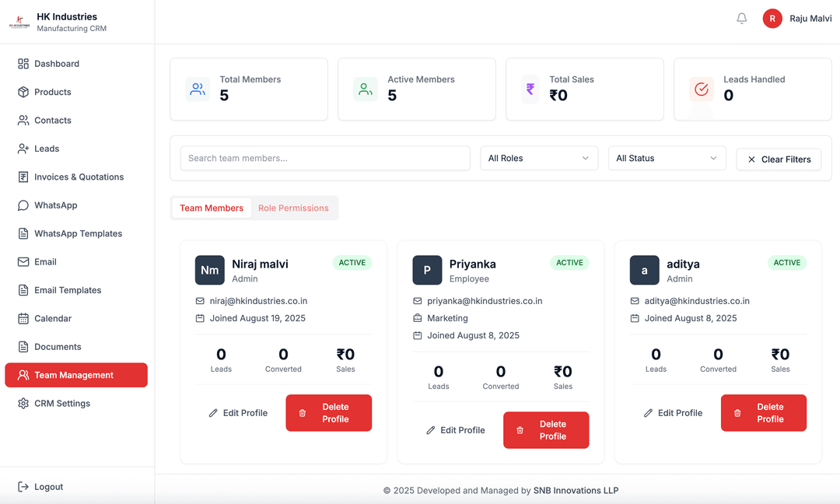Click the Active Members person icon

366,89
